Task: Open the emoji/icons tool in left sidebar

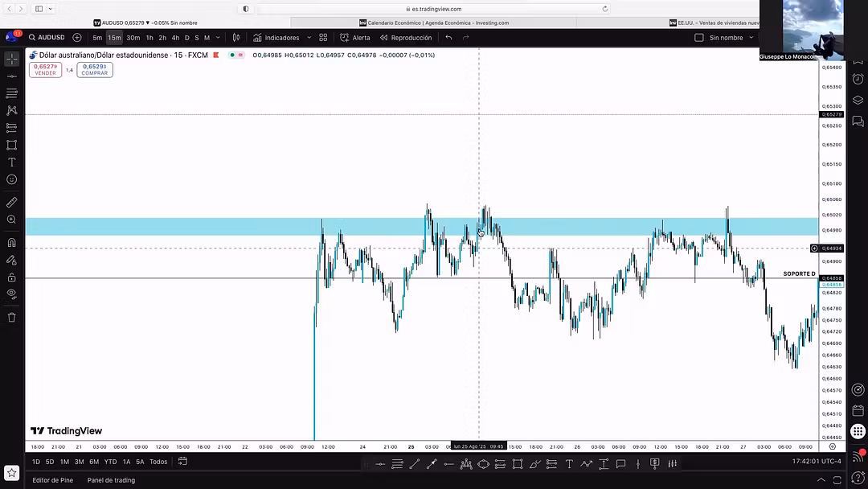Action: (11, 179)
